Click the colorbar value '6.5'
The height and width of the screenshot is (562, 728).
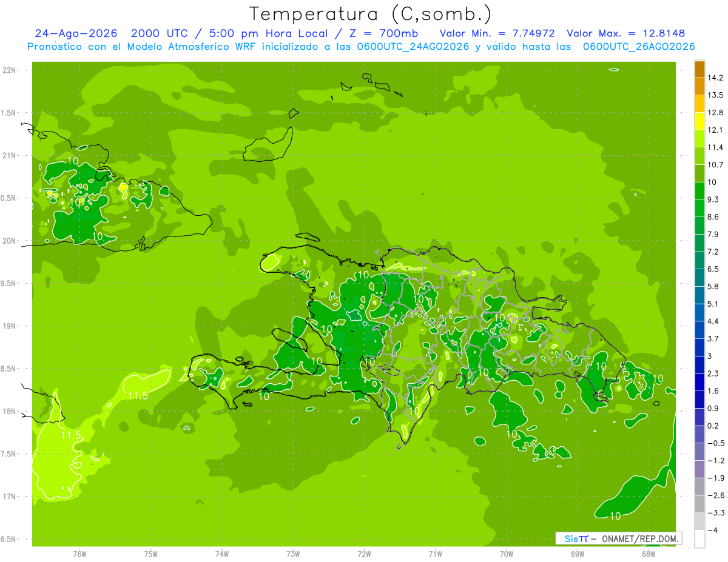tap(714, 269)
